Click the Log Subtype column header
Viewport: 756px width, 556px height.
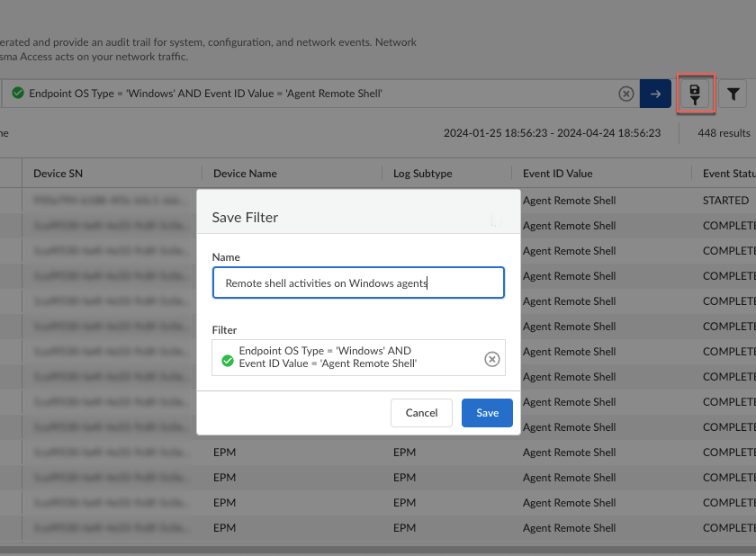point(423,174)
